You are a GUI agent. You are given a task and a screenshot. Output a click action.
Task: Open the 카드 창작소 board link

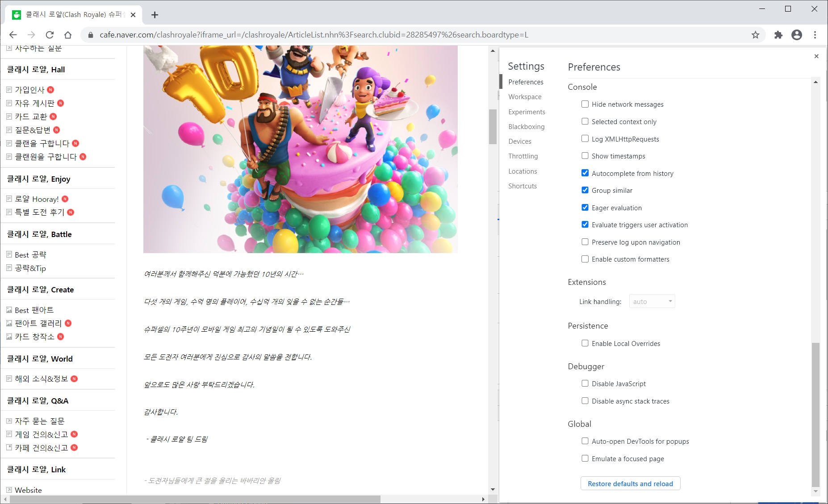click(x=34, y=337)
